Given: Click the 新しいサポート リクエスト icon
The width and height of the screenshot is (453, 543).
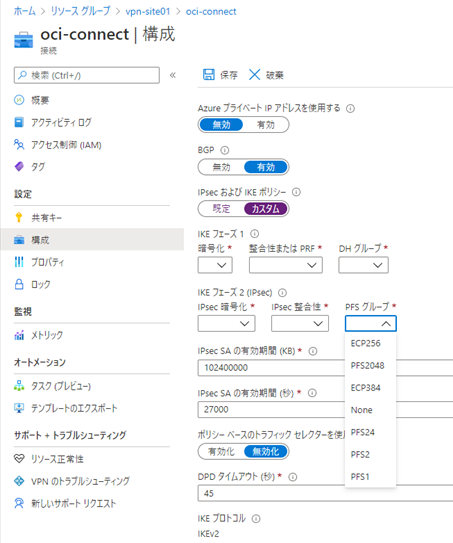Looking at the screenshot, I should click(x=19, y=503).
